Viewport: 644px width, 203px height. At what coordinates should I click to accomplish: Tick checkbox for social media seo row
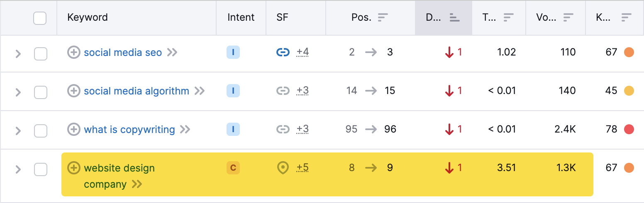(40, 54)
